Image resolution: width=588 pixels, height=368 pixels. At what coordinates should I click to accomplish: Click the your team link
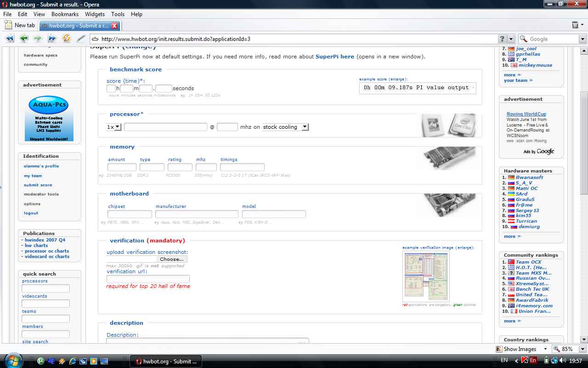pyautogui.click(x=518, y=80)
